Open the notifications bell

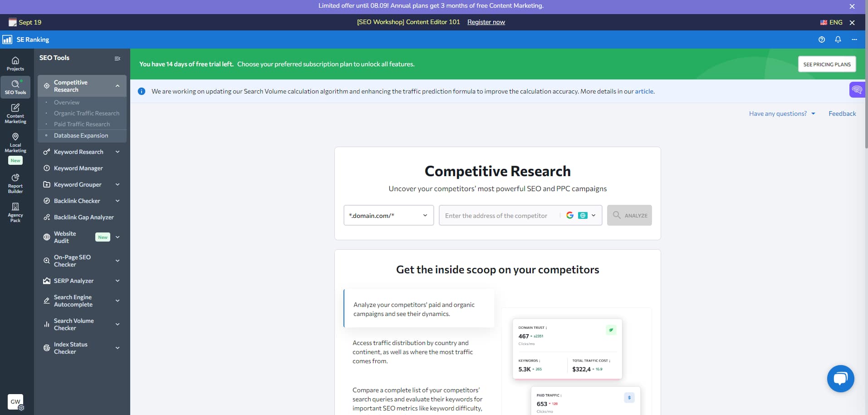click(x=838, y=40)
